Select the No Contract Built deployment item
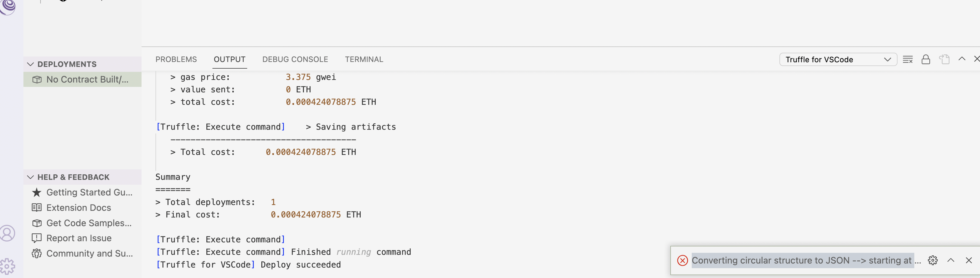Image resolution: width=980 pixels, height=278 pixels. tap(82, 80)
